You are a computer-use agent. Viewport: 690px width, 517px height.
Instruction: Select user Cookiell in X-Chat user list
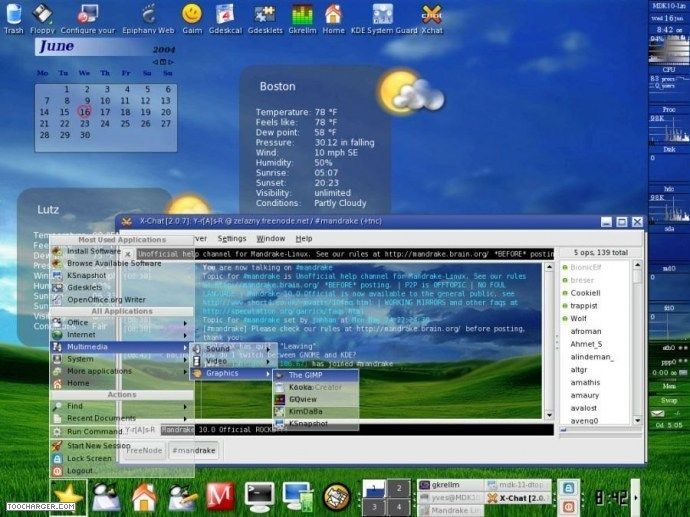pyautogui.click(x=585, y=293)
